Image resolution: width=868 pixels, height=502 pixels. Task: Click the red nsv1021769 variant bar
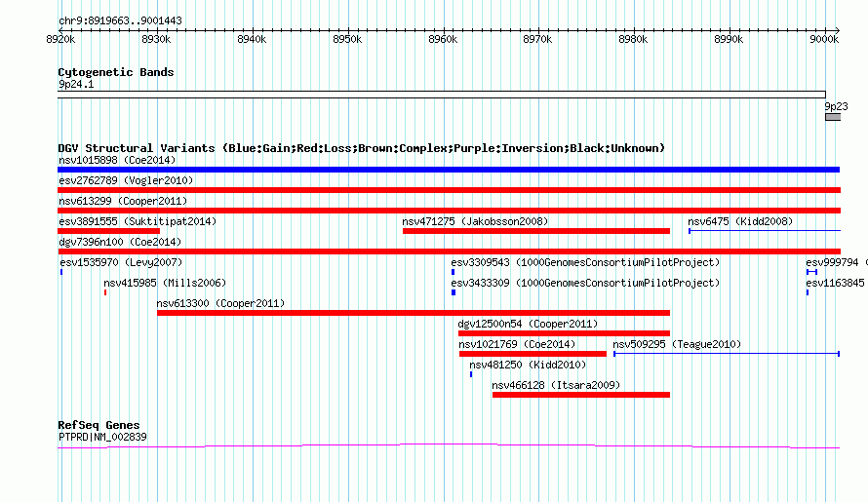(533, 354)
